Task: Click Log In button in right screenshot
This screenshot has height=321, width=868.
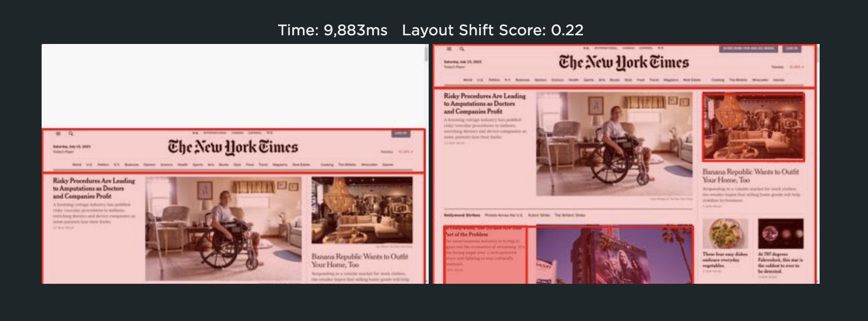Action: (x=792, y=48)
